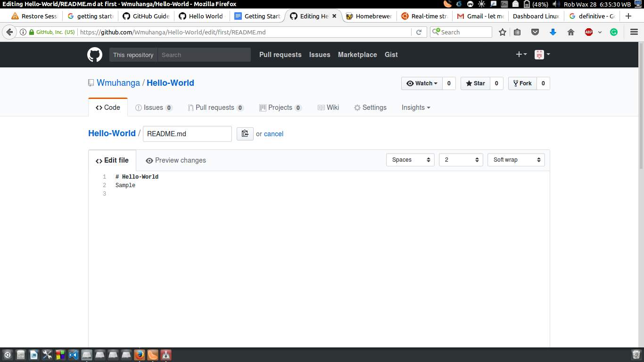Open the Projects section of the repository
The height and width of the screenshot is (362, 644).
pos(281,107)
